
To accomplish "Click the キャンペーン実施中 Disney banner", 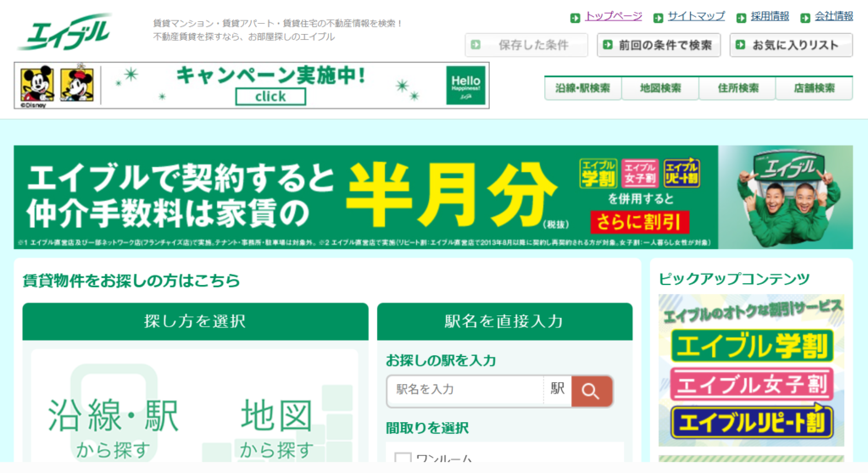I will click(252, 86).
